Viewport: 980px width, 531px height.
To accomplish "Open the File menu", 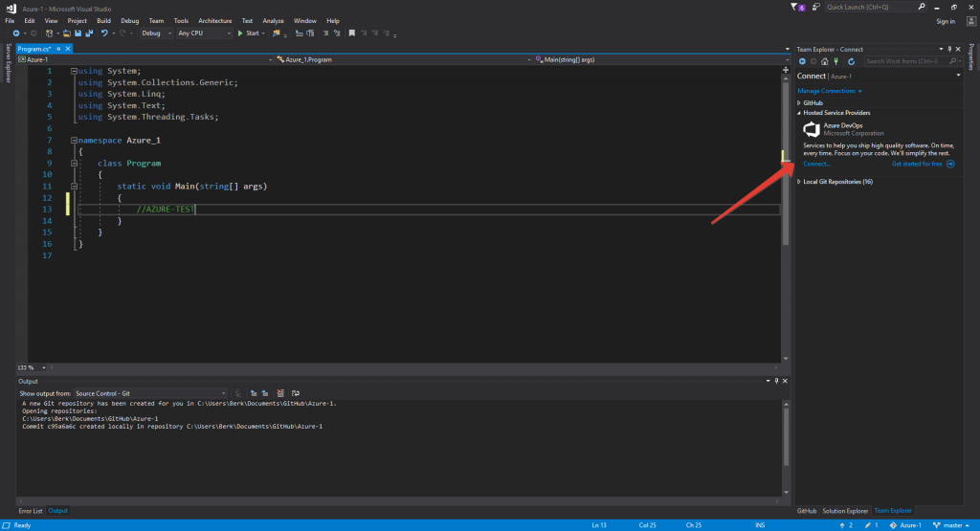I will (x=10, y=21).
